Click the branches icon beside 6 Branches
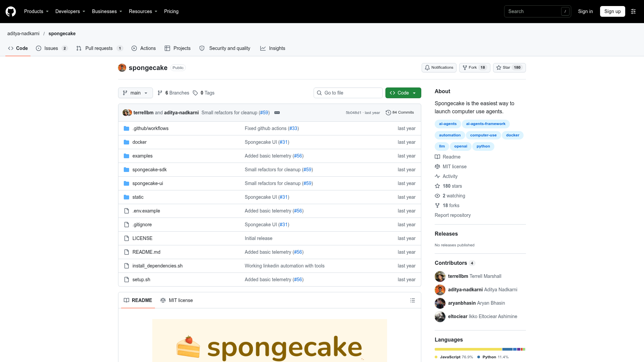 160,93
